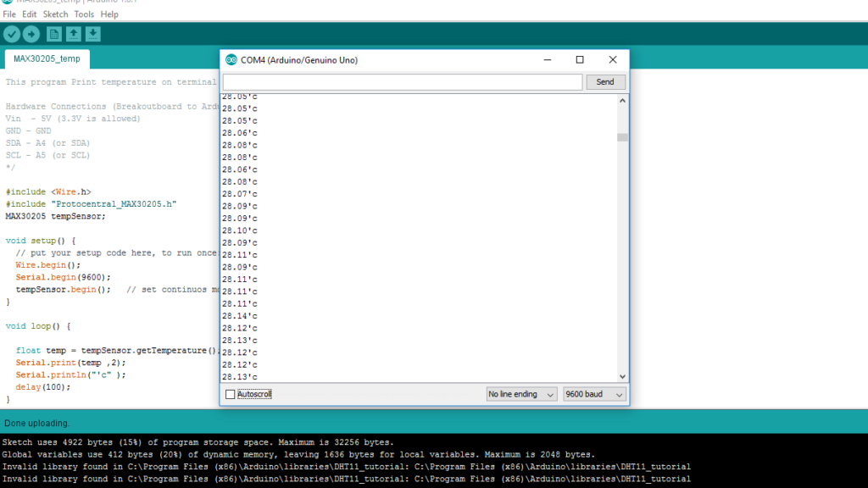Enable the Autoscroll checkbox
This screenshot has height=488, width=868.
click(231, 395)
